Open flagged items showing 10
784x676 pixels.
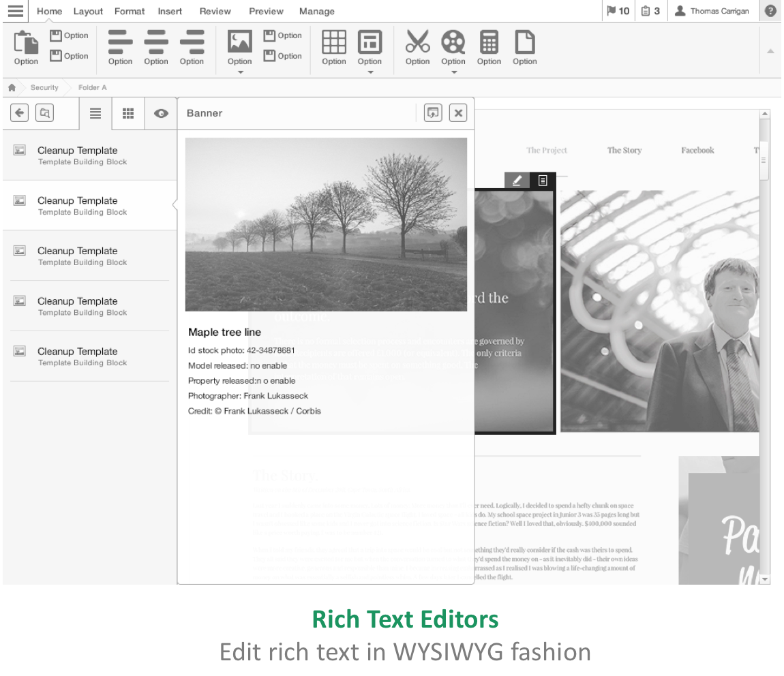pos(618,11)
